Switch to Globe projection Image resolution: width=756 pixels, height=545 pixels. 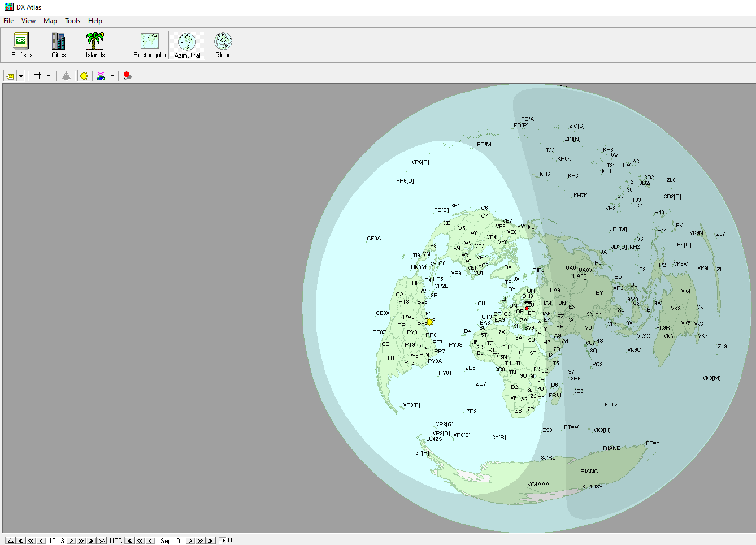223,45
